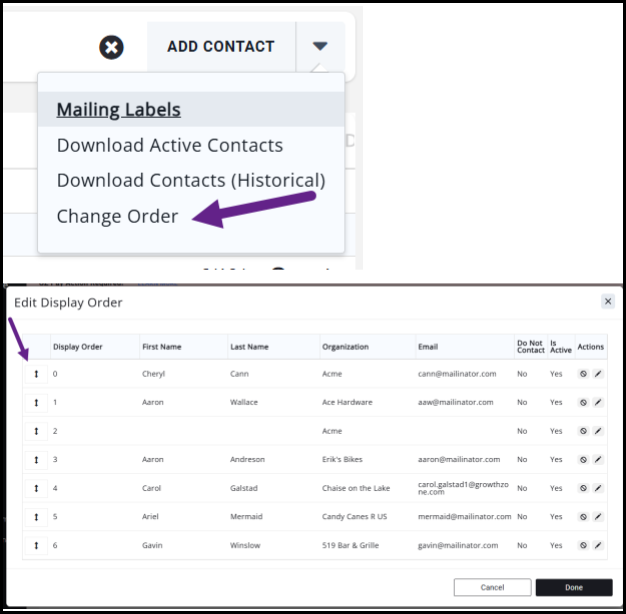Close the Edit Display Order dialog with X
This screenshot has width=626, height=614.
click(x=607, y=301)
